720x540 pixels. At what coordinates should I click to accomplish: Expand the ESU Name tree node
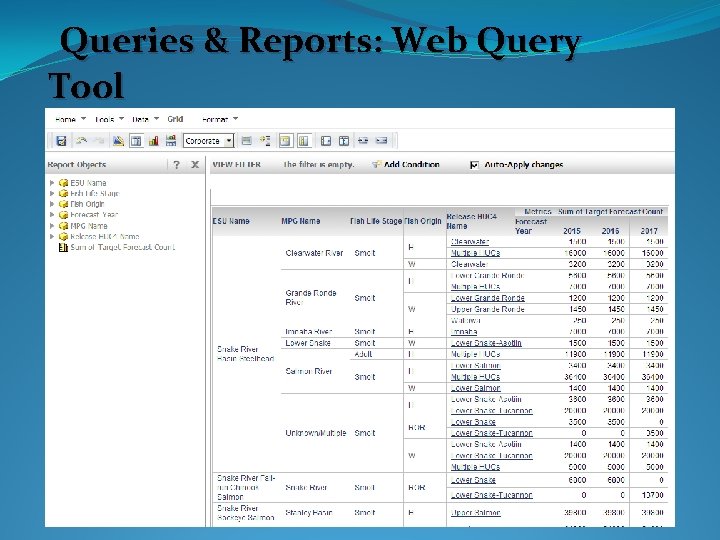tap(52, 183)
